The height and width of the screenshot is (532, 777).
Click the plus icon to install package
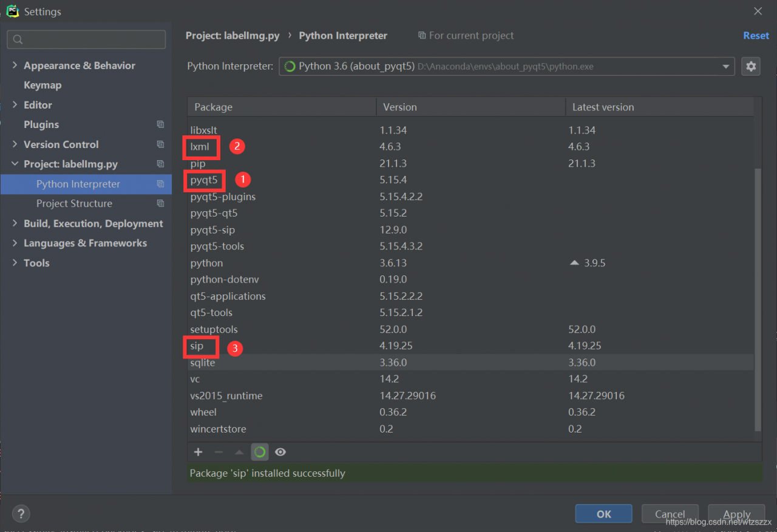(x=198, y=452)
